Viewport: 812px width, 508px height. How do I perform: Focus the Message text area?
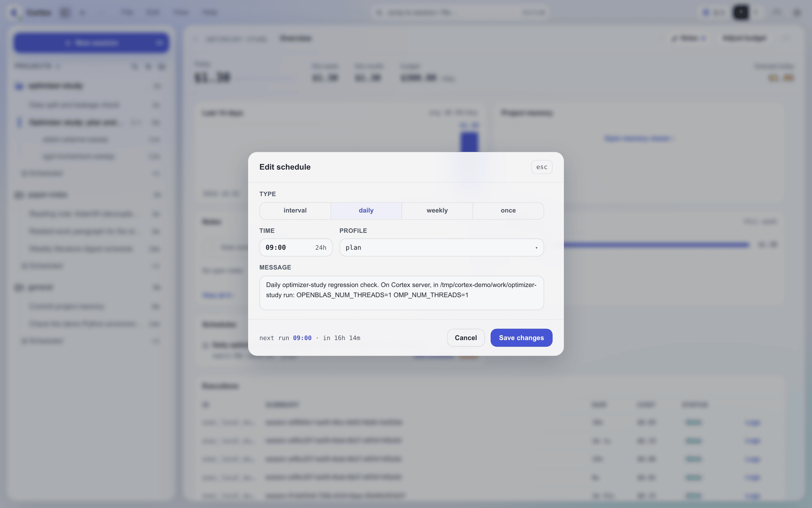pyautogui.click(x=401, y=293)
